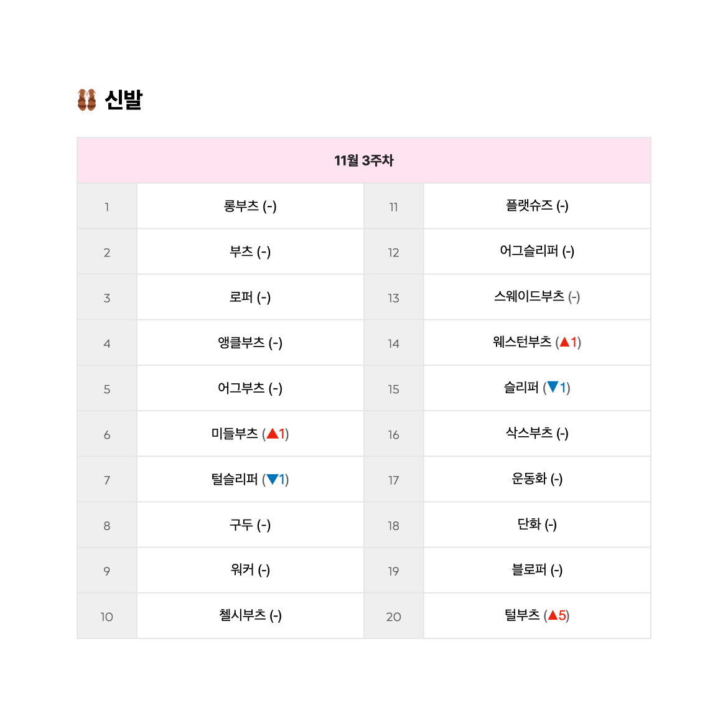Click the 첼시부츠 entry at rank 10

click(250, 615)
